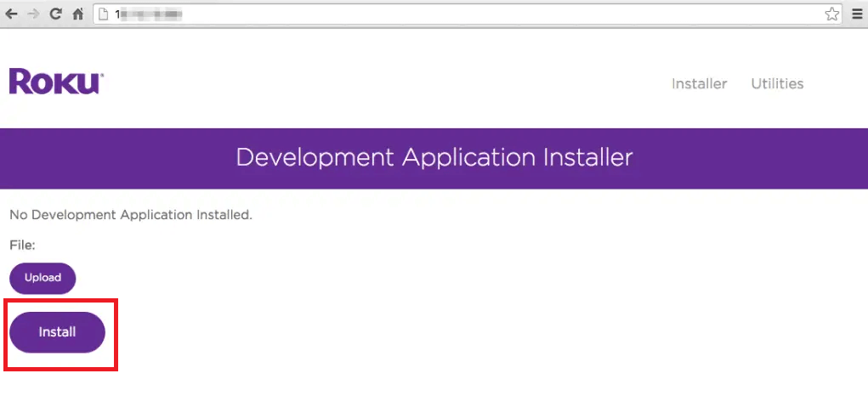Open the Installer page
868x413 pixels.
pyautogui.click(x=699, y=83)
